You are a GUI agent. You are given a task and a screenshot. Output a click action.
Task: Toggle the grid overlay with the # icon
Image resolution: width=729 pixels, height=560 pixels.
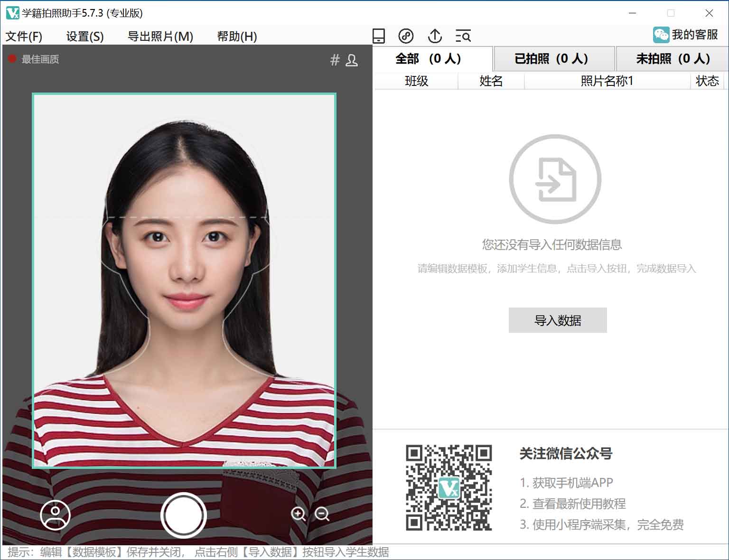pyautogui.click(x=335, y=59)
